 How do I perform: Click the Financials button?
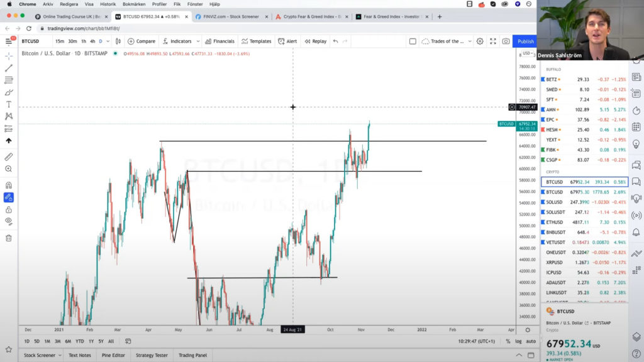(219, 41)
